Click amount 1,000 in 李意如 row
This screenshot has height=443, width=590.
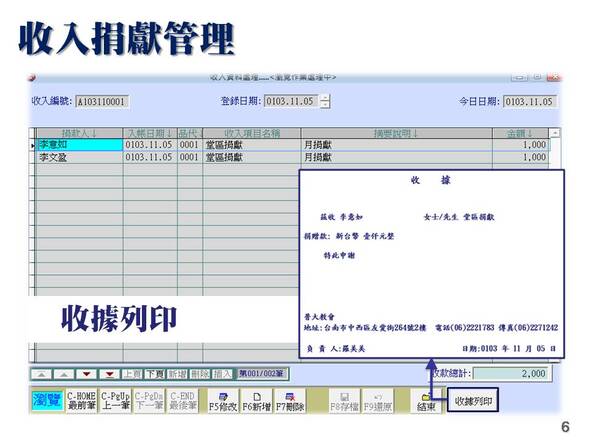[520, 145]
